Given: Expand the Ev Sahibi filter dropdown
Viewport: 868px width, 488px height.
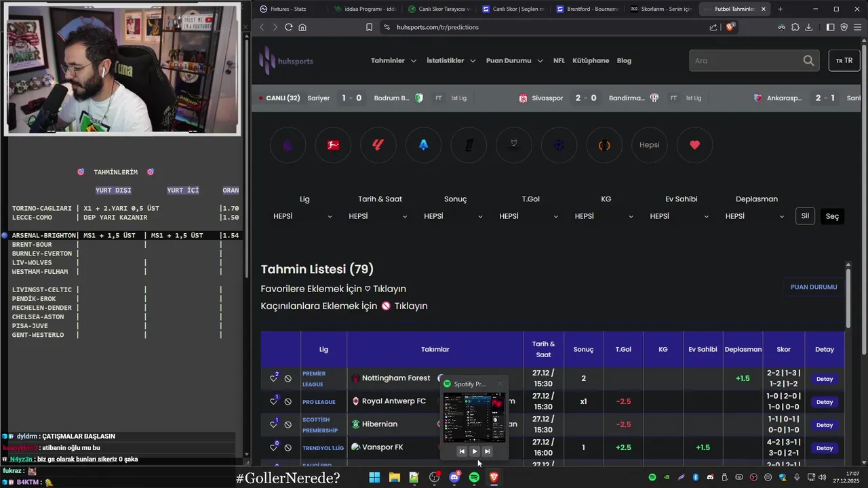Looking at the screenshot, I should (679, 216).
